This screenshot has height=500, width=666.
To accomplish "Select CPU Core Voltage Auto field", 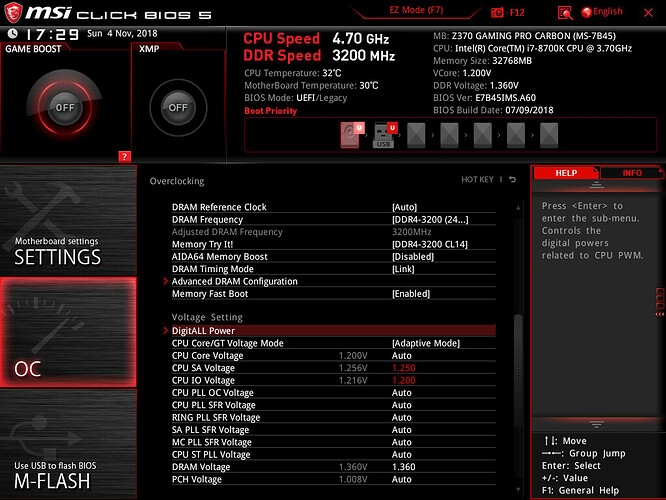I will 401,356.
